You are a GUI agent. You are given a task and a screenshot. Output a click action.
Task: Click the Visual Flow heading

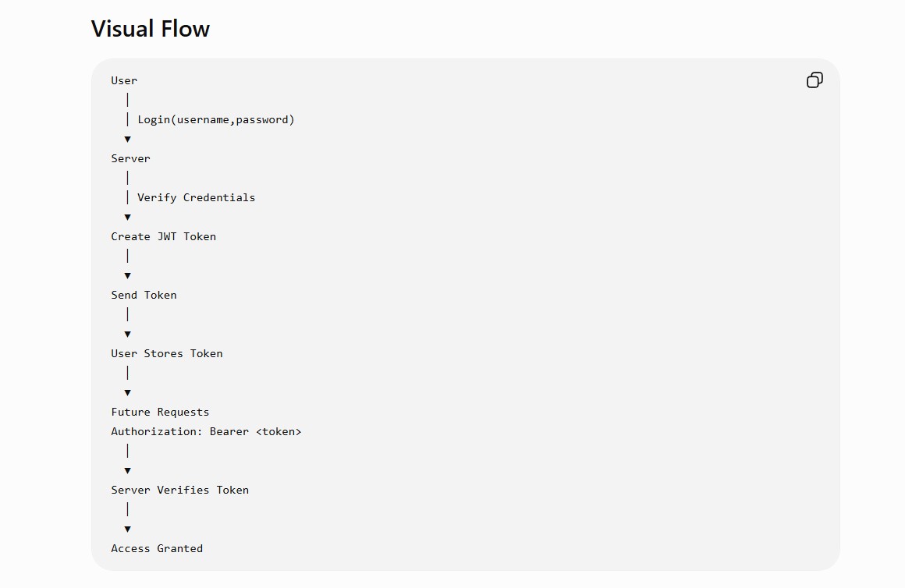coord(150,29)
